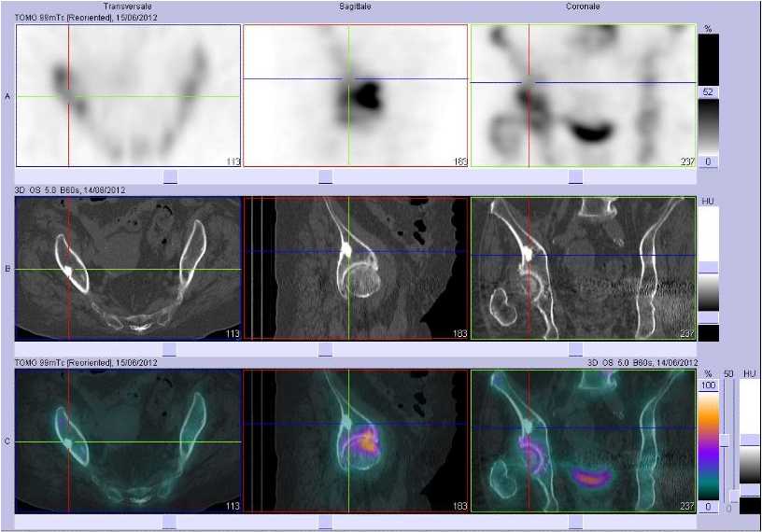The width and height of the screenshot is (762, 532).
Task: Click the upper window value 52 on SPECT scale
Action: [708, 91]
